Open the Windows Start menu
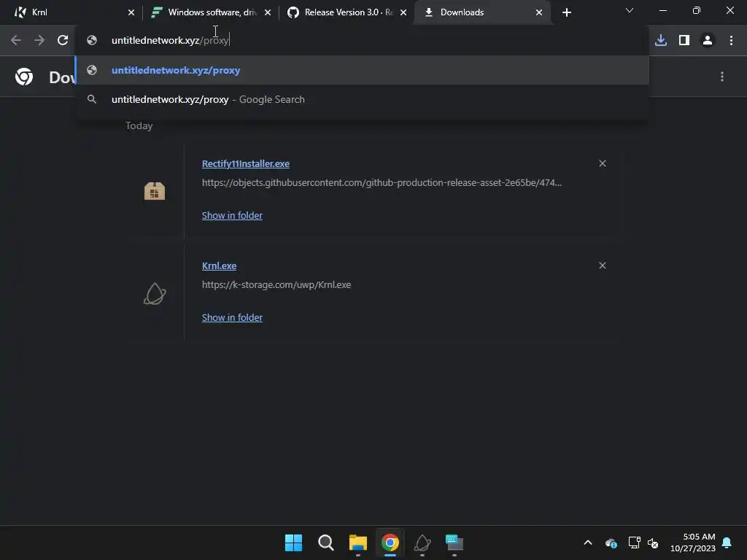 pyautogui.click(x=293, y=542)
